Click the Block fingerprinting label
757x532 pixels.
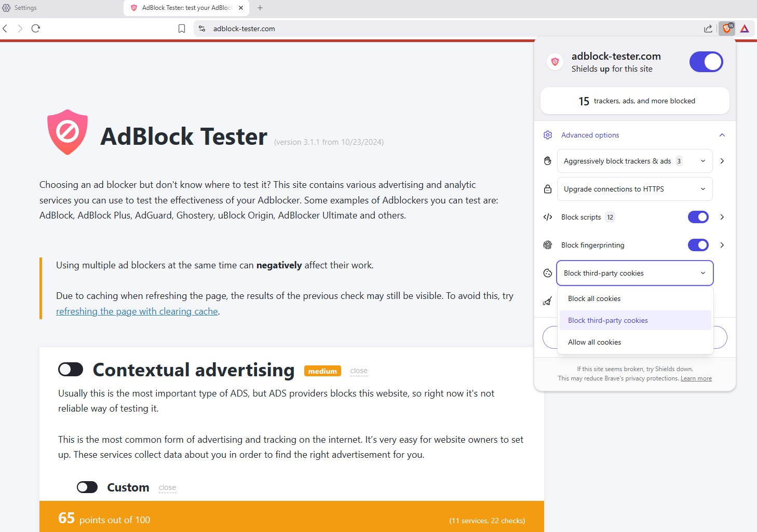tap(592, 245)
